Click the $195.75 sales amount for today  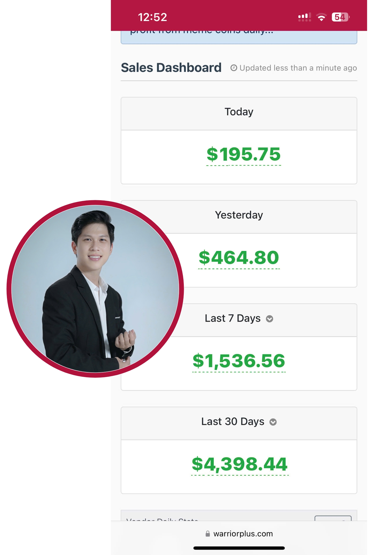(244, 154)
